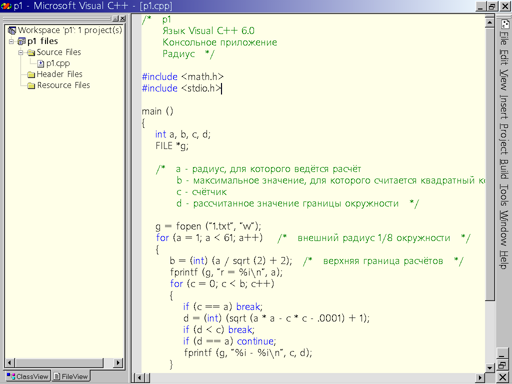Viewport: 512px width, 384px height.
Task: Click the 'FILE *g;' declaration line
Action: coord(172,146)
